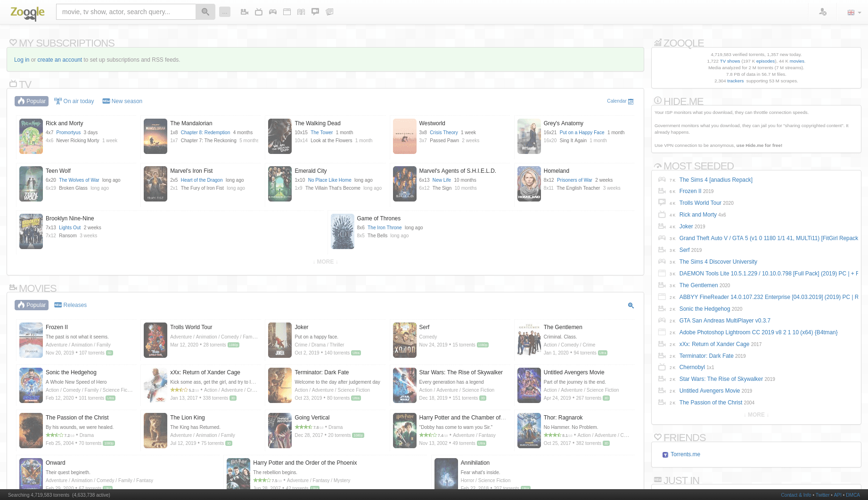Click the magnifier search button
This screenshot has height=500, width=868.
tap(205, 12)
